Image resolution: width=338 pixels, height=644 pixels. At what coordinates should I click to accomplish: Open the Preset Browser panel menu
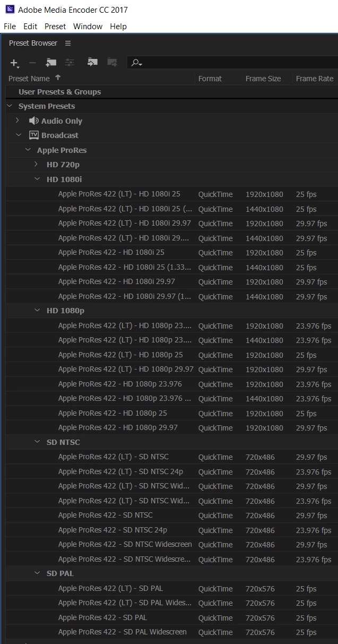pyautogui.click(x=68, y=43)
